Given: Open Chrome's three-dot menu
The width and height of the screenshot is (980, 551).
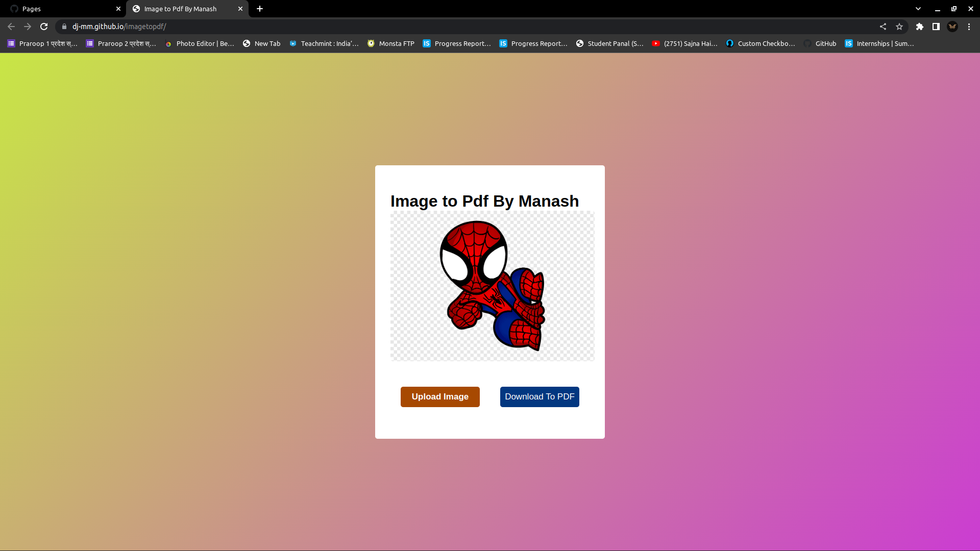Looking at the screenshot, I should click(x=969, y=27).
